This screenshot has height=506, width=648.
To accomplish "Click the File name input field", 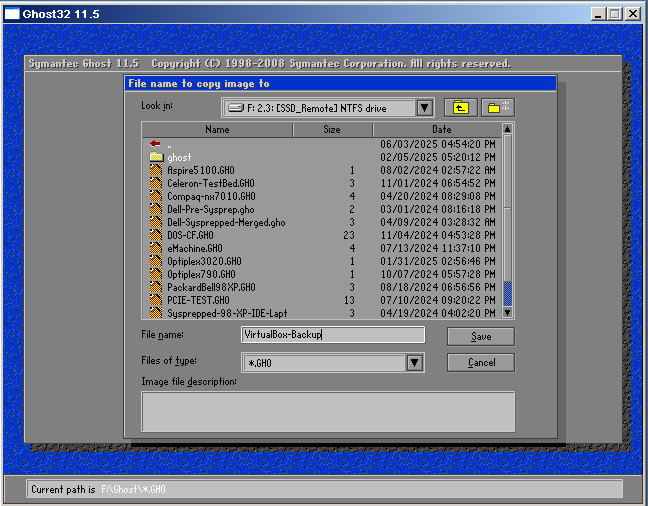I will 333,334.
